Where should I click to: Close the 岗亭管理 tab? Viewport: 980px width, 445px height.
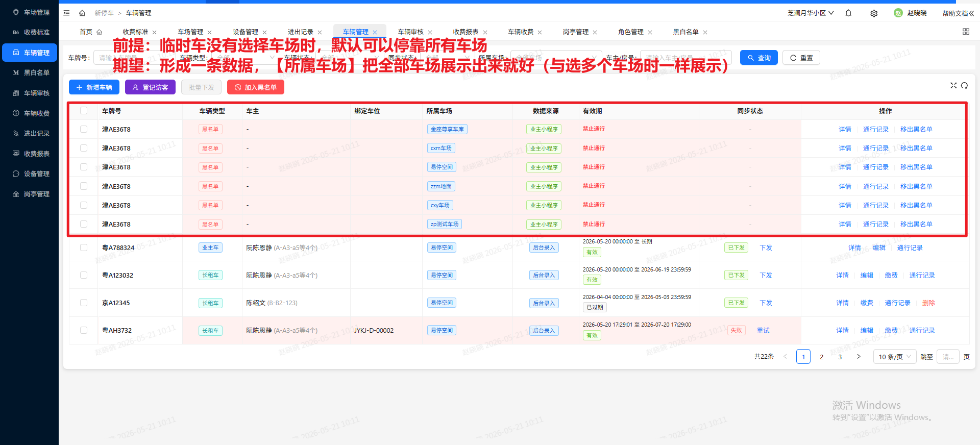pos(595,32)
